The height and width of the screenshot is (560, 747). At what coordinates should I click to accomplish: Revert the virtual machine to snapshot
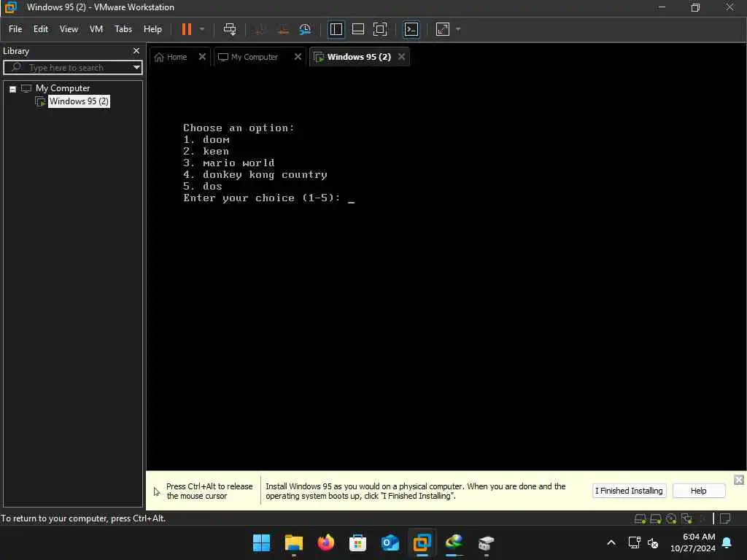pyautogui.click(x=283, y=29)
